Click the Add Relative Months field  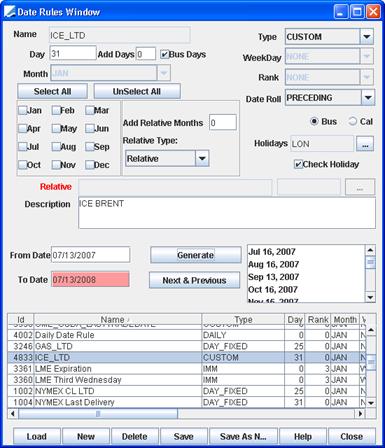(x=223, y=122)
